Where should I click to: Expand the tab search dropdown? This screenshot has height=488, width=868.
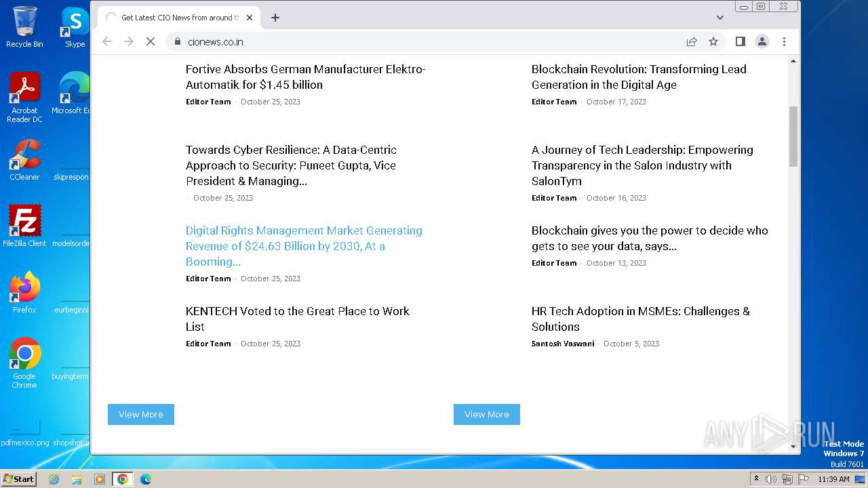coord(720,18)
